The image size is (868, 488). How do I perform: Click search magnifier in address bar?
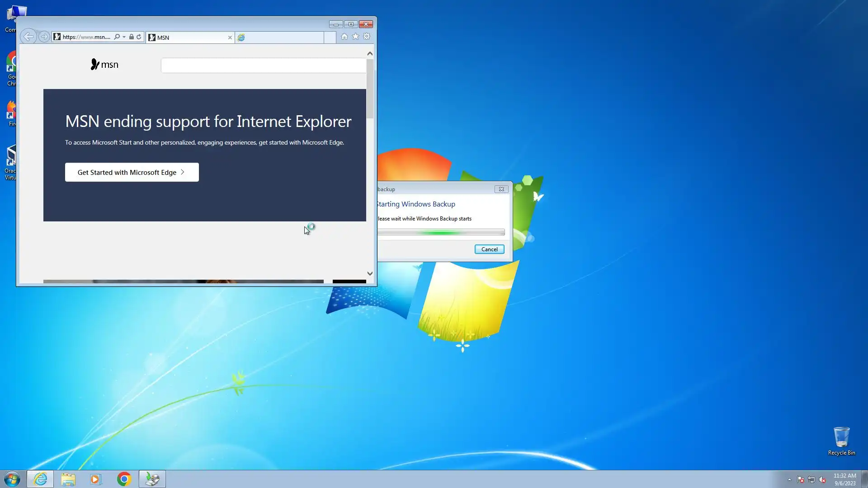coord(117,37)
